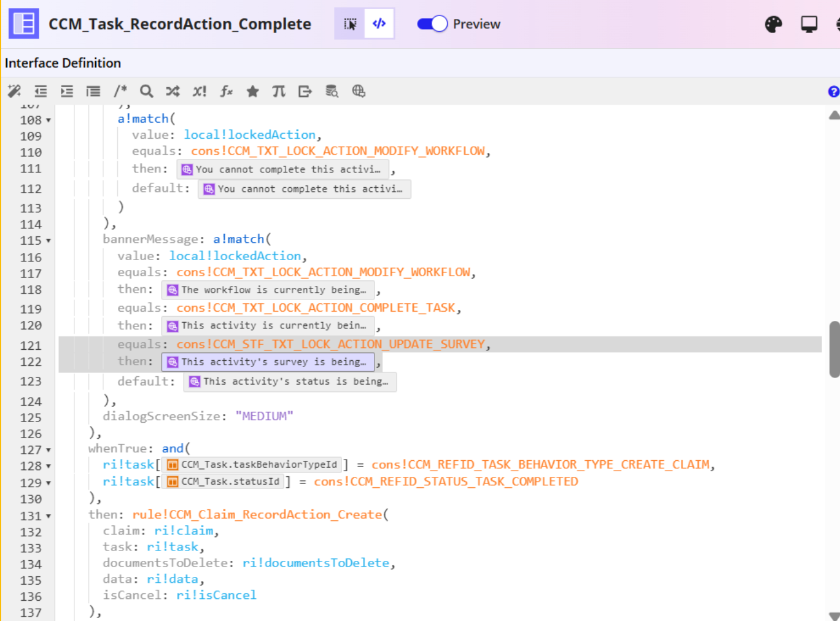840x621 pixels.
Task: Click the align lines toolbar icon
Action: (93, 91)
